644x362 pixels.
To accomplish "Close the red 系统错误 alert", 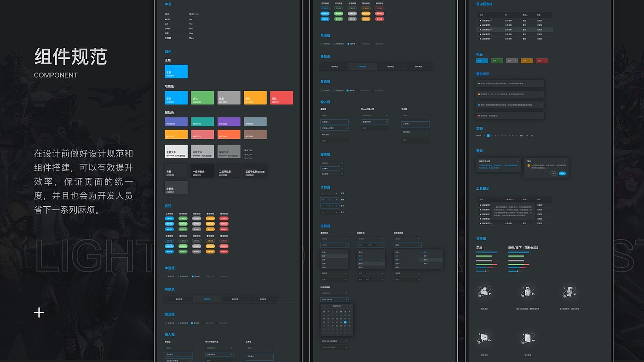I will (x=541, y=116).
